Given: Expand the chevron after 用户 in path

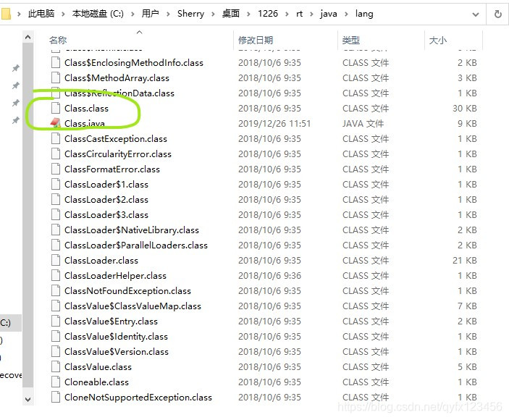Looking at the screenshot, I should (x=168, y=14).
